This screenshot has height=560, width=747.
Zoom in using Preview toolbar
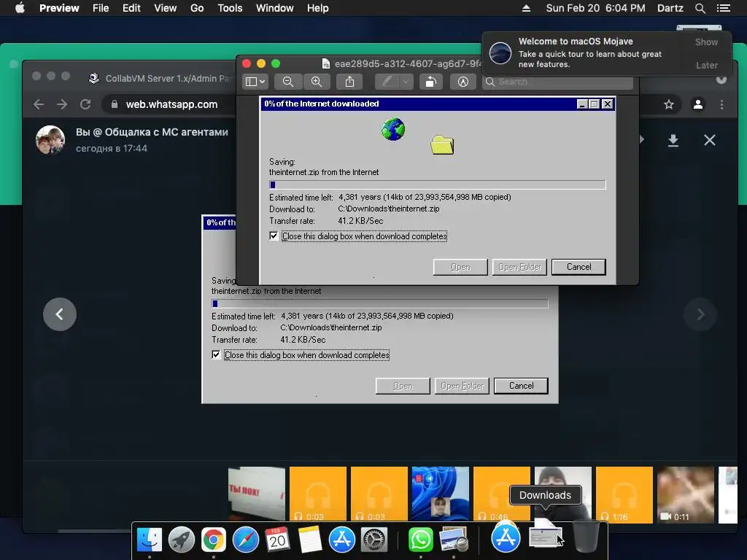pyautogui.click(x=317, y=82)
